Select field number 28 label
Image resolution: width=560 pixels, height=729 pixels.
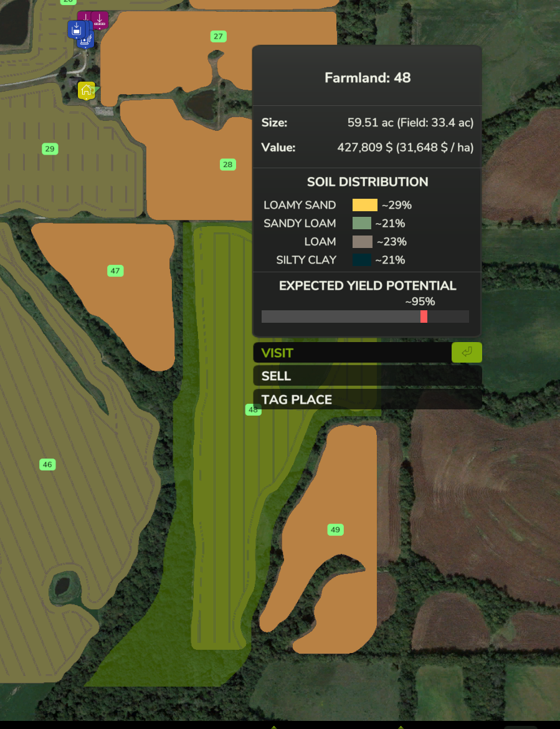[x=228, y=164]
